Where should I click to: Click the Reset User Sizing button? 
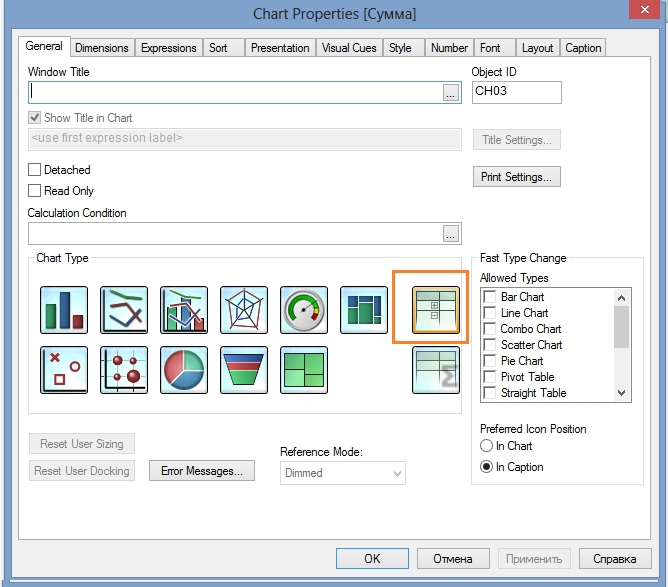(x=82, y=444)
